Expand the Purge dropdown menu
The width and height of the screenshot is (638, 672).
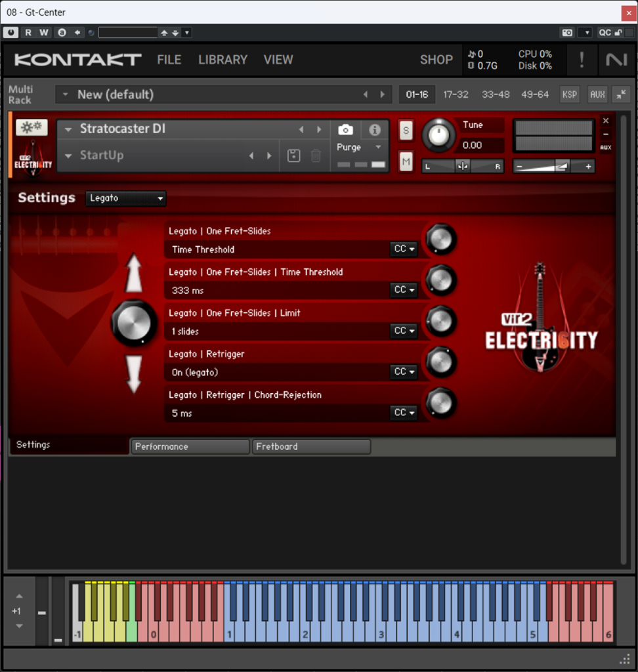click(x=378, y=147)
